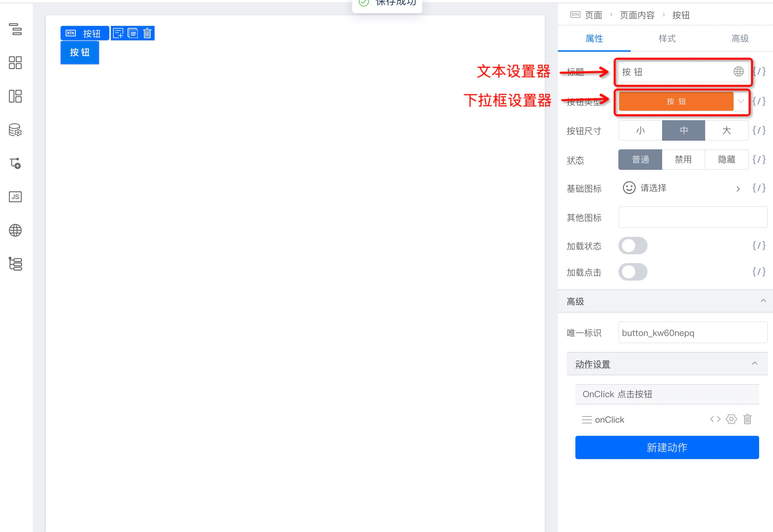Open the component library grid icon
The height and width of the screenshot is (532, 773).
point(15,63)
